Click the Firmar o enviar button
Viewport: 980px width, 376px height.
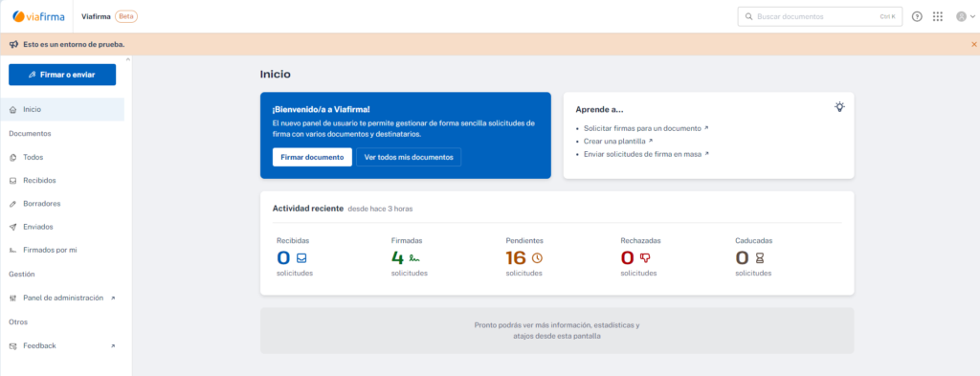pos(62,75)
